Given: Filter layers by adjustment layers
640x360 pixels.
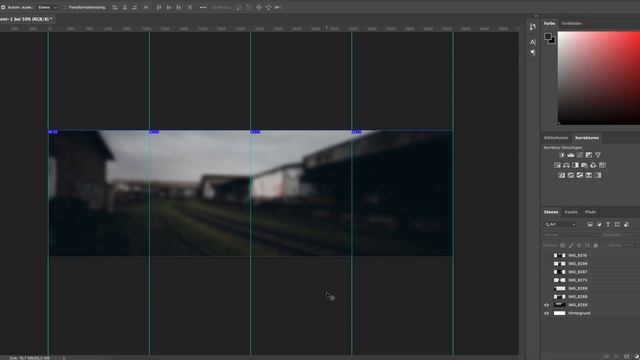Looking at the screenshot, I should coord(599,224).
